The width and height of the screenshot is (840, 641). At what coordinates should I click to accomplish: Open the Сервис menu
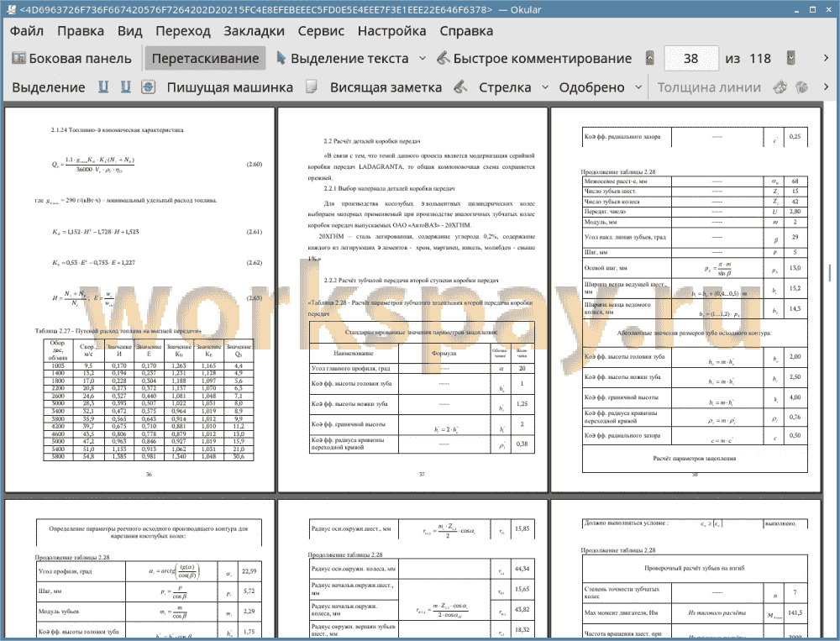point(321,31)
